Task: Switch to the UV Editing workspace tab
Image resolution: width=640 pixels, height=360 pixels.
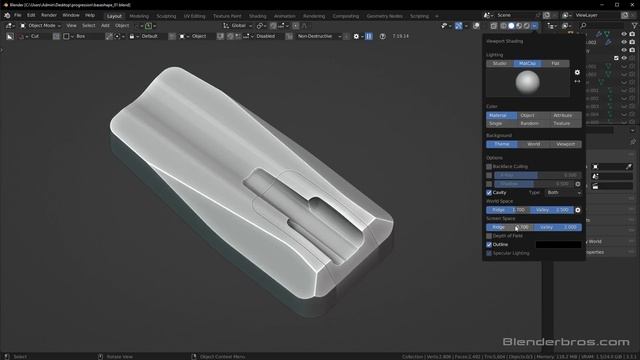Action: coord(194,16)
